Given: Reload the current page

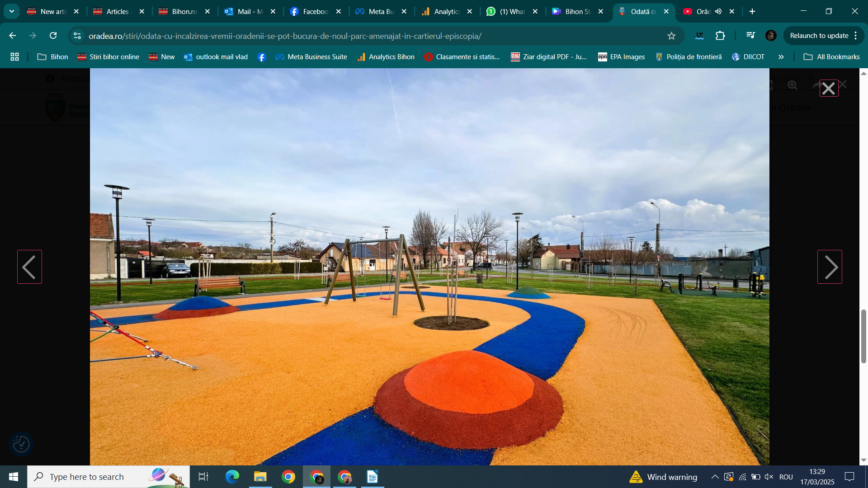Looking at the screenshot, I should pos(53,36).
